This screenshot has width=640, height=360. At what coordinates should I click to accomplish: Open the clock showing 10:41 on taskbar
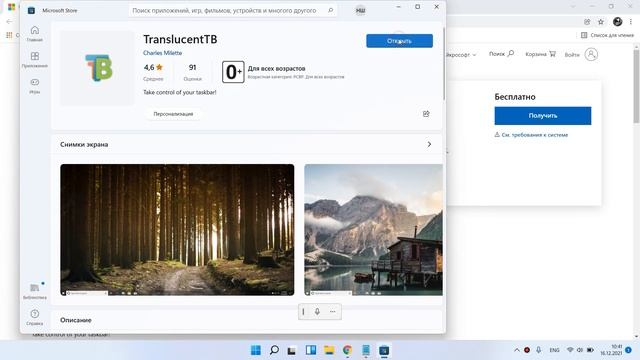click(611, 350)
